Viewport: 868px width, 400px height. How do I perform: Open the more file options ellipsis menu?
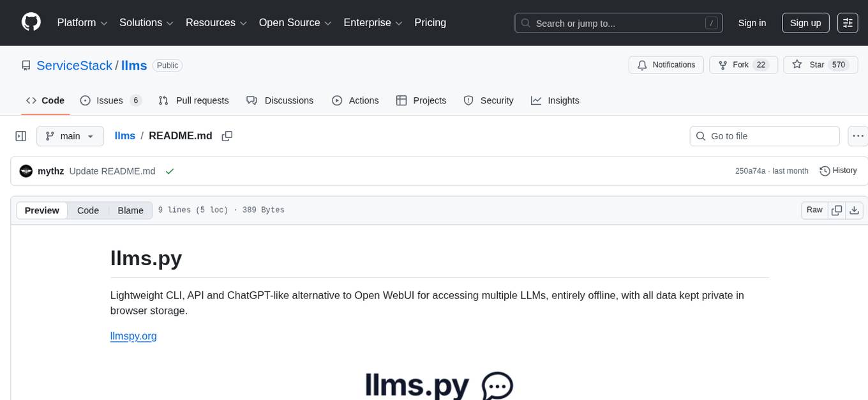coord(858,135)
